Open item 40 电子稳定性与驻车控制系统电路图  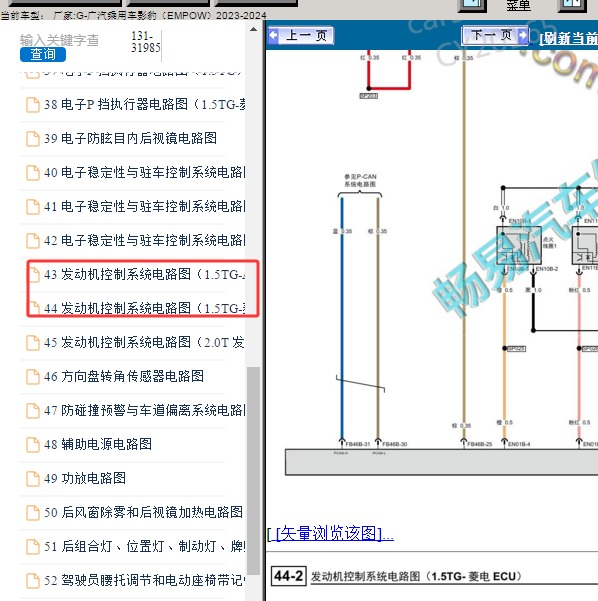click(x=145, y=172)
